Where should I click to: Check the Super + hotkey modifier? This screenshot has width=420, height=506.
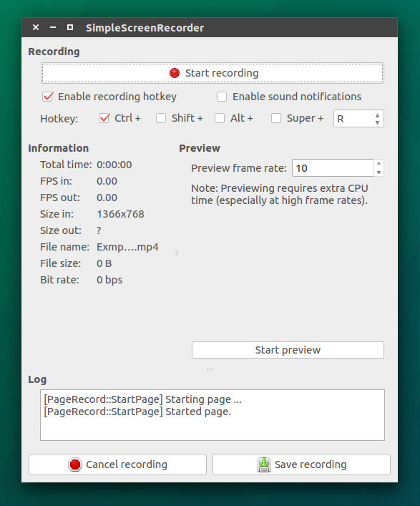pos(276,118)
